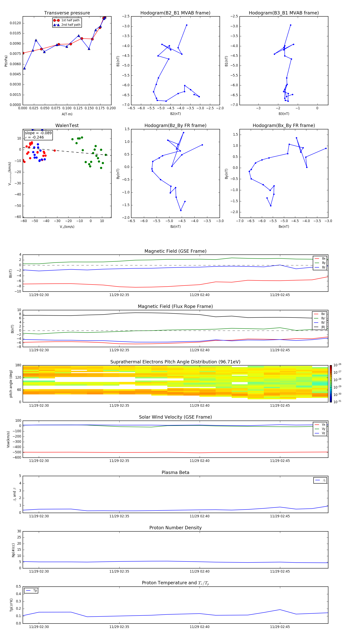Click the 'Np(#/cc)' y-axis label
This screenshot has height=644, width=351.
tap(13, 550)
